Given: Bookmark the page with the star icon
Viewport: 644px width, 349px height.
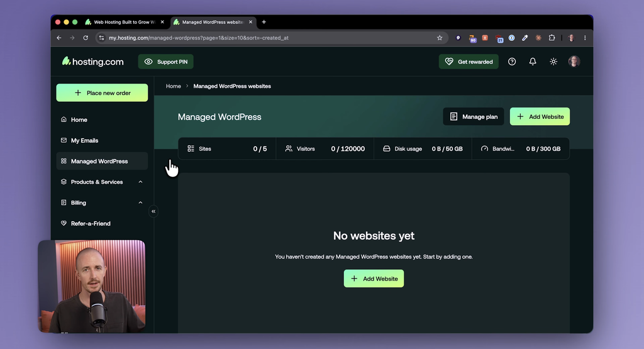Looking at the screenshot, I should [x=440, y=38].
